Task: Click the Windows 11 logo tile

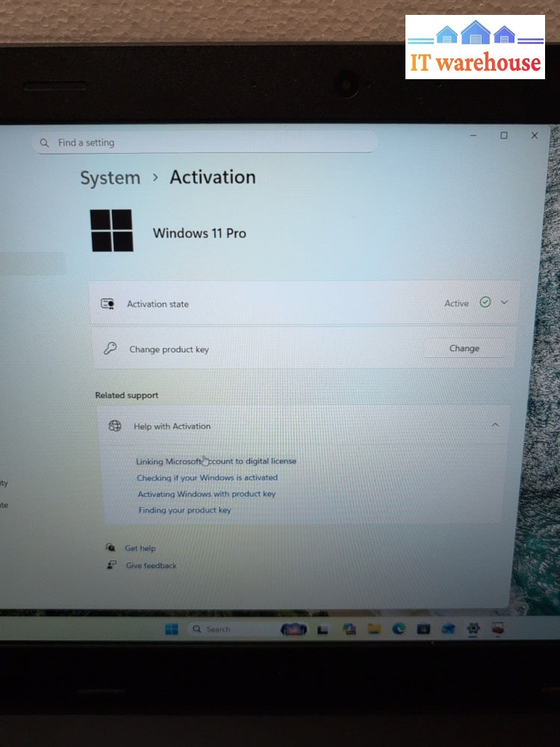Action: (112, 230)
